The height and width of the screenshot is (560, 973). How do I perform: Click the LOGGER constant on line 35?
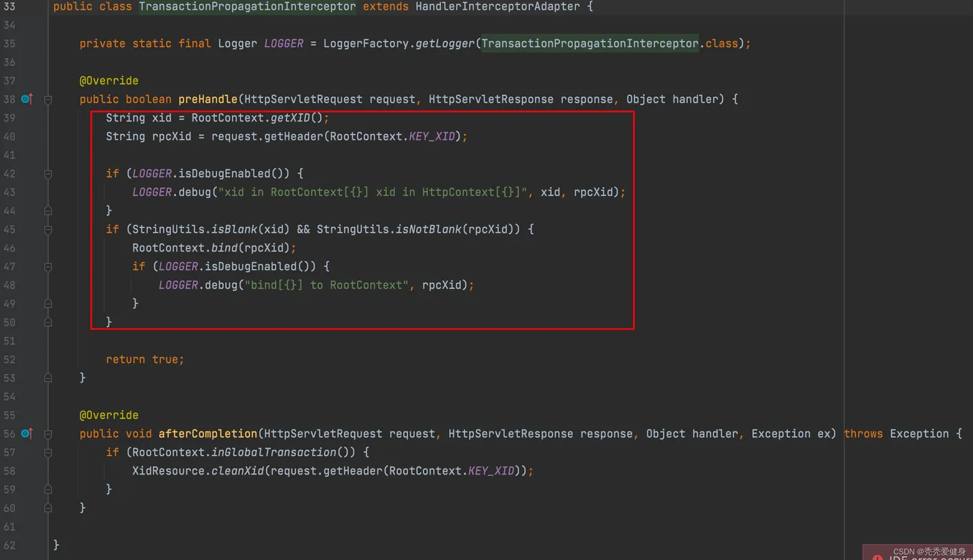click(x=284, y=43)
